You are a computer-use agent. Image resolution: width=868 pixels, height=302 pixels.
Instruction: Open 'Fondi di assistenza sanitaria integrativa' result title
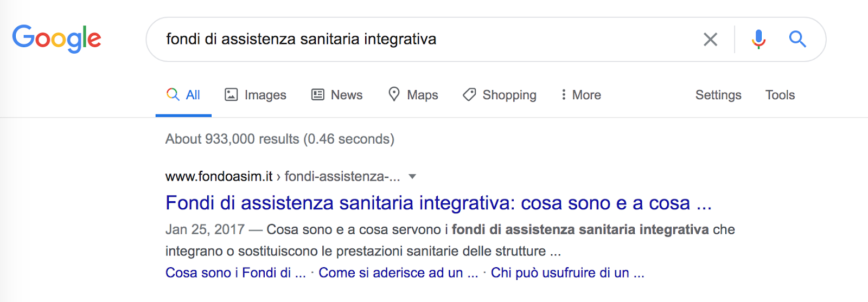click(x=438, y=203)
